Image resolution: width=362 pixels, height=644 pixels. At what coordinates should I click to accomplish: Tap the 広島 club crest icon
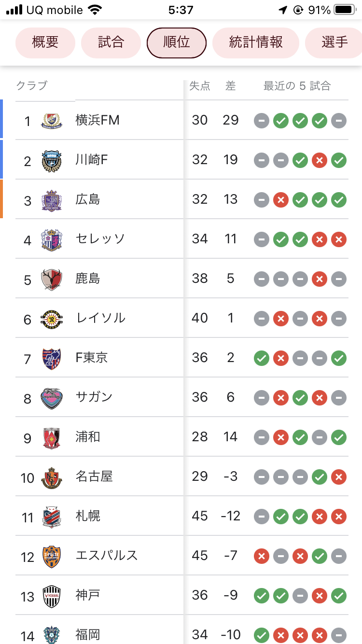[x=51, y=200]
